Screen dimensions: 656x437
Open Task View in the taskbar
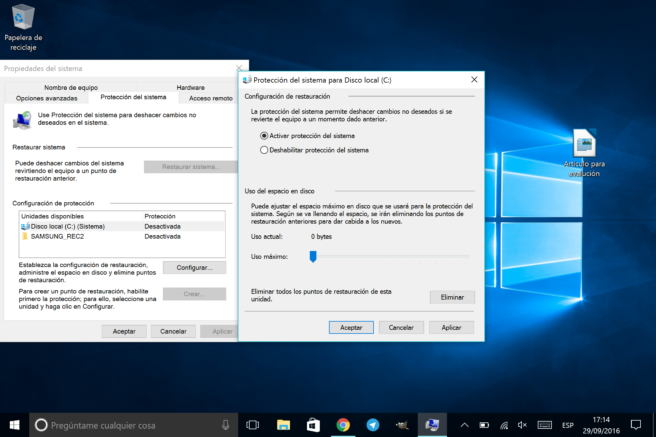point(253,425)
